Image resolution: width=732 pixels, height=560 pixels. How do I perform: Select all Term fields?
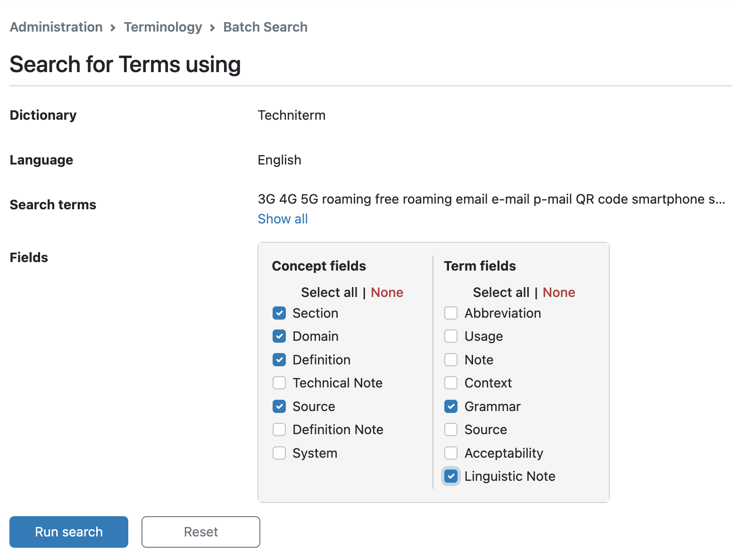[501, 292]
